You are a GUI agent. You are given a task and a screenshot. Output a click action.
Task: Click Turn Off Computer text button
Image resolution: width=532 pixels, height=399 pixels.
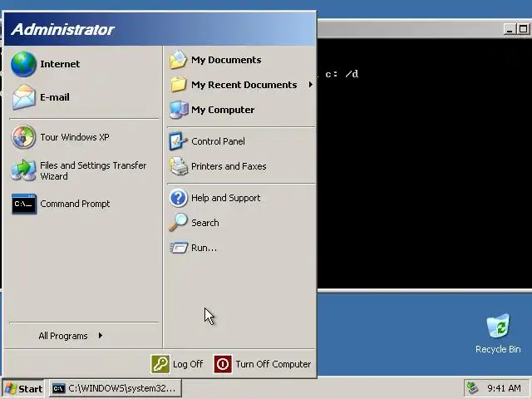coord(273,364)
